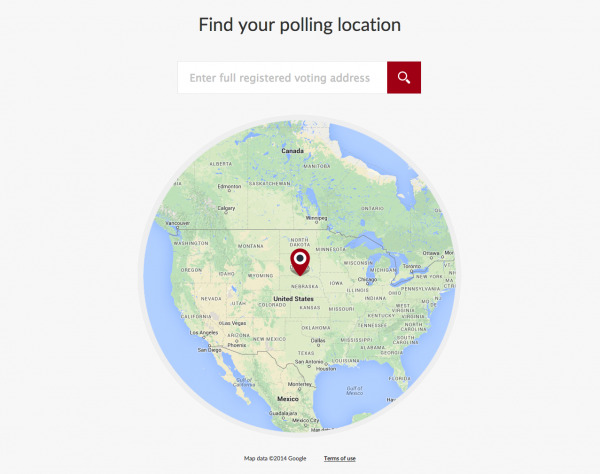The width and height of the screenshot is (600, 474).
Task: Click the Map data ©2014 Google text
Action: click(x=275, y=458)
